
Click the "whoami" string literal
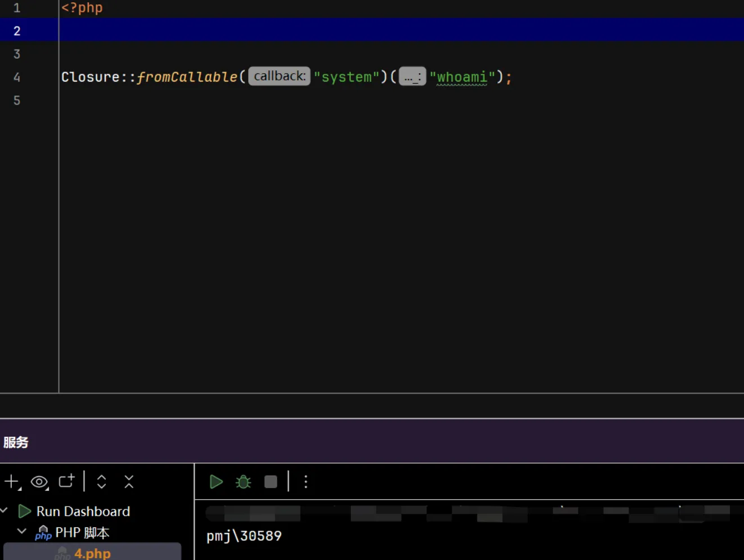click(462, 77)
